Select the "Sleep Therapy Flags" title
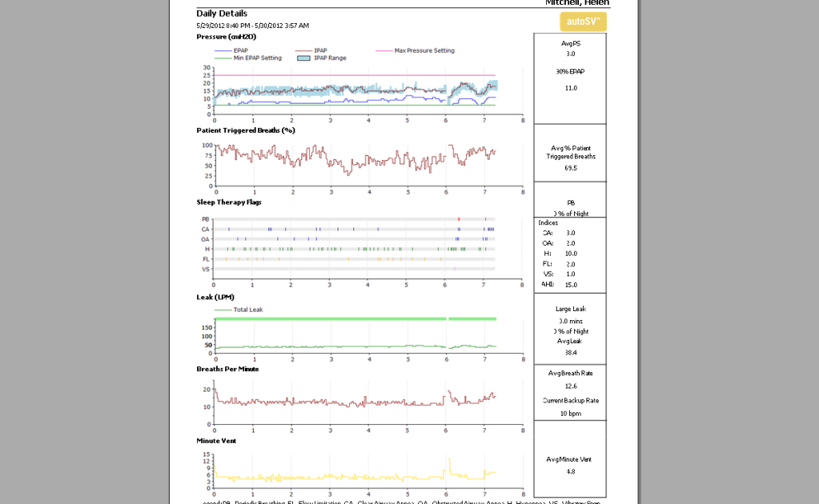This screenshot has width=819, height=504. coord(229,202)
